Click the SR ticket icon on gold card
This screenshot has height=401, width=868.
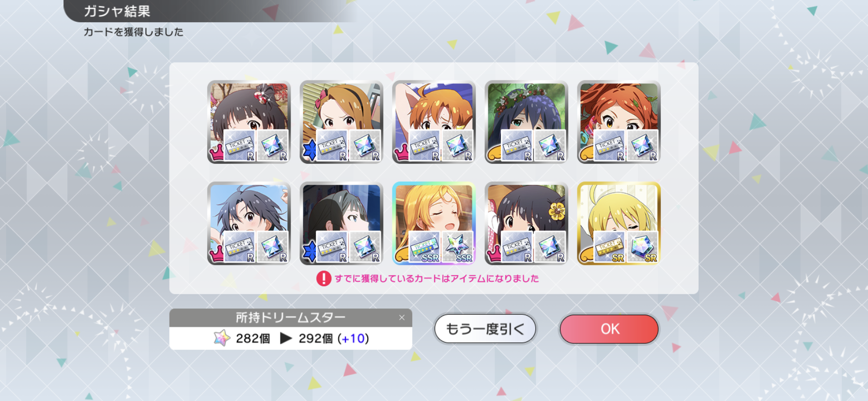point(609,247)
